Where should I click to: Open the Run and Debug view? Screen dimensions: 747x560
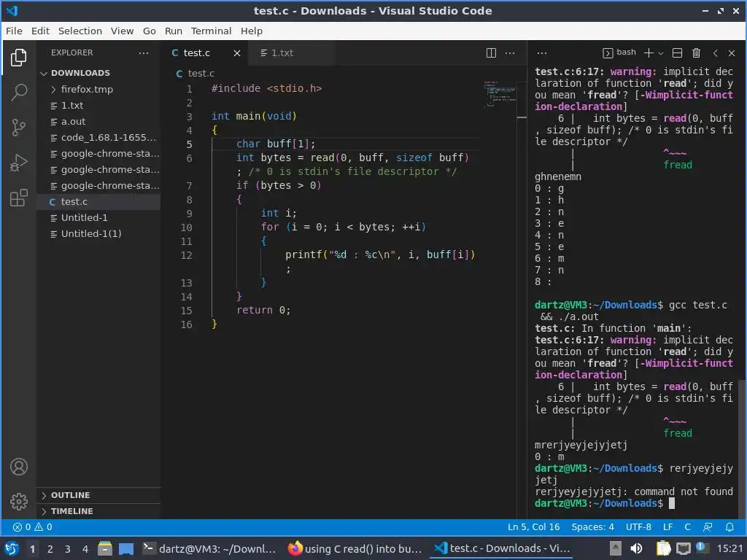[x=18, y=163]
